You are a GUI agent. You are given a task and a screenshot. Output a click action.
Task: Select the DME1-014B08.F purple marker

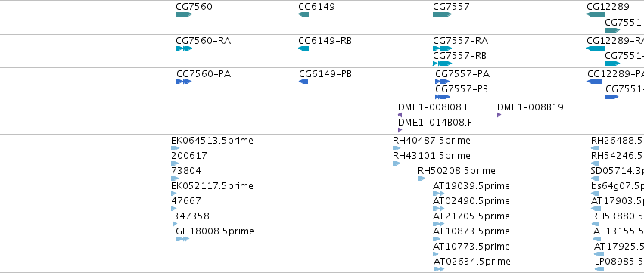pyautogui.click(x=400, y=130)
